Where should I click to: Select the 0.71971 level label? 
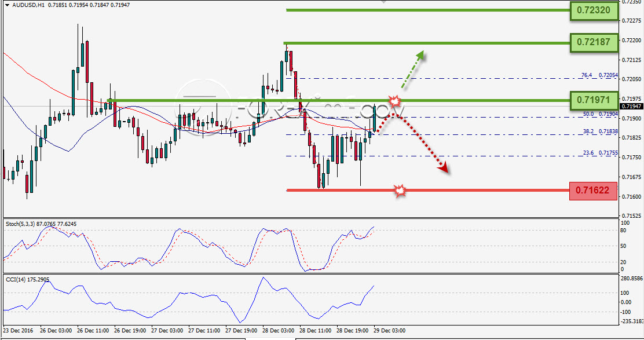point(594,100)
